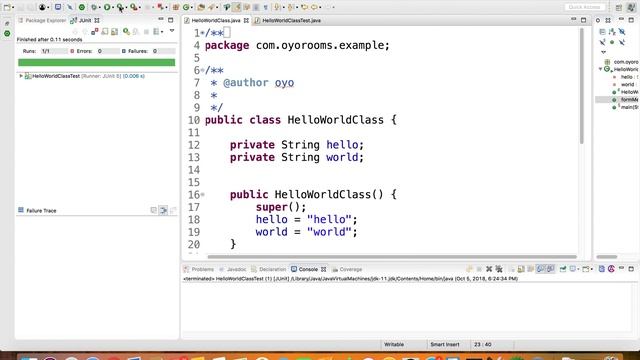Click the Run button in main toolbar
640x360 pixels.
[107, 7]
